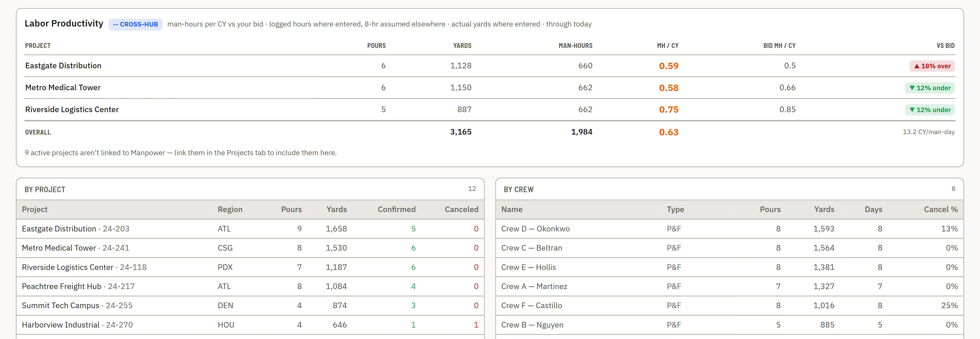Select Harborview Industrial 24-270 row
980x339 pixels.
click(x=250, y=325)
